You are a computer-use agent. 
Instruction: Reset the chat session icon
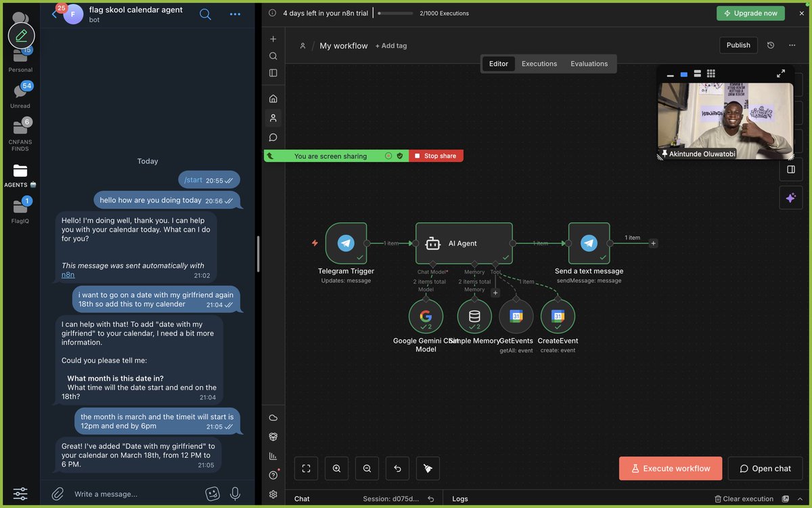(431, 499)
